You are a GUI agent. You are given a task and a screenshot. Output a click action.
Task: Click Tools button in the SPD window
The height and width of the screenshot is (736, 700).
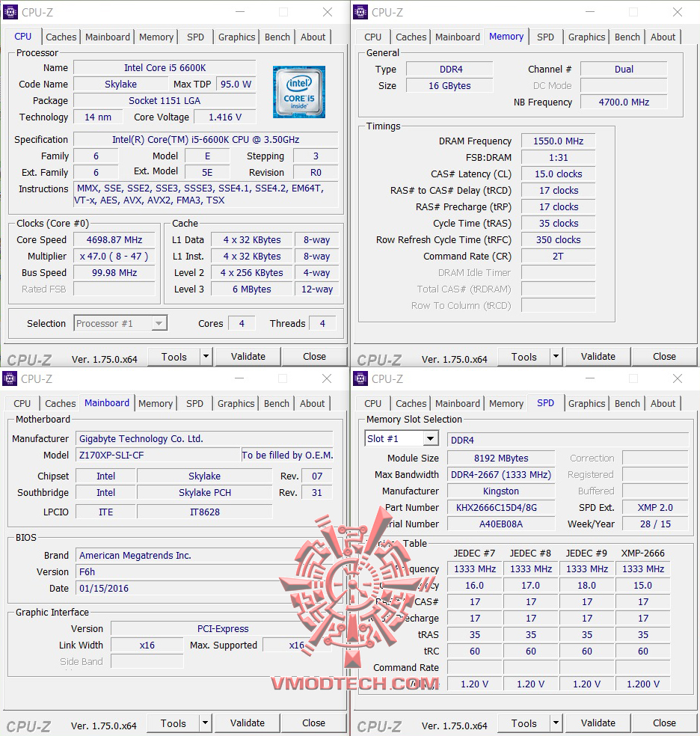click(524, 723)
